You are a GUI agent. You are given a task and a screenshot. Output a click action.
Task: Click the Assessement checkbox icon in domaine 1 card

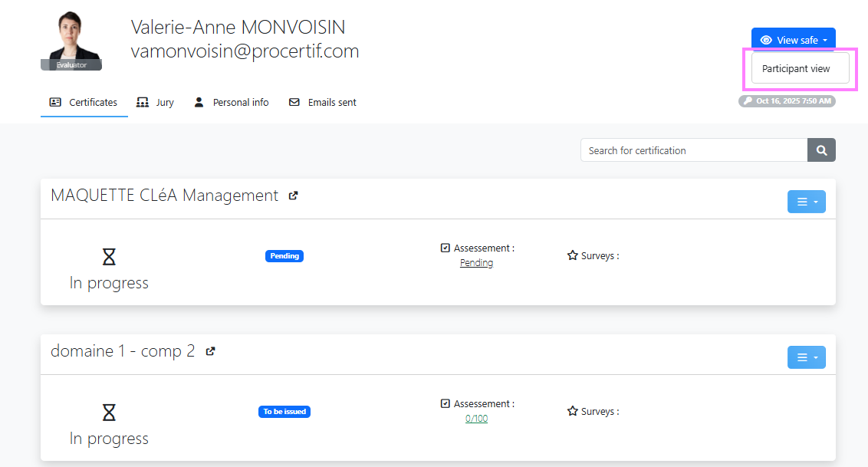tap(446, 403)
